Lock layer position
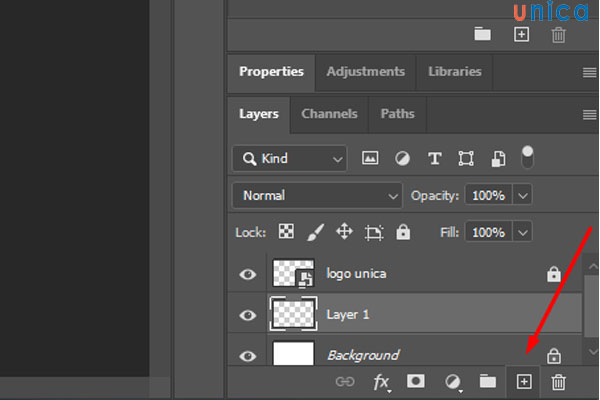The image size is (600, 400). 344,232
